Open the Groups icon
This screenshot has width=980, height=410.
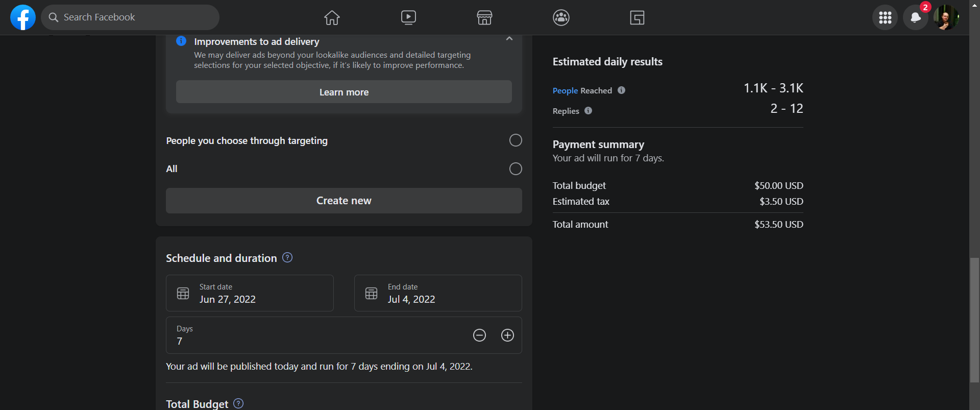coord(561,18)
